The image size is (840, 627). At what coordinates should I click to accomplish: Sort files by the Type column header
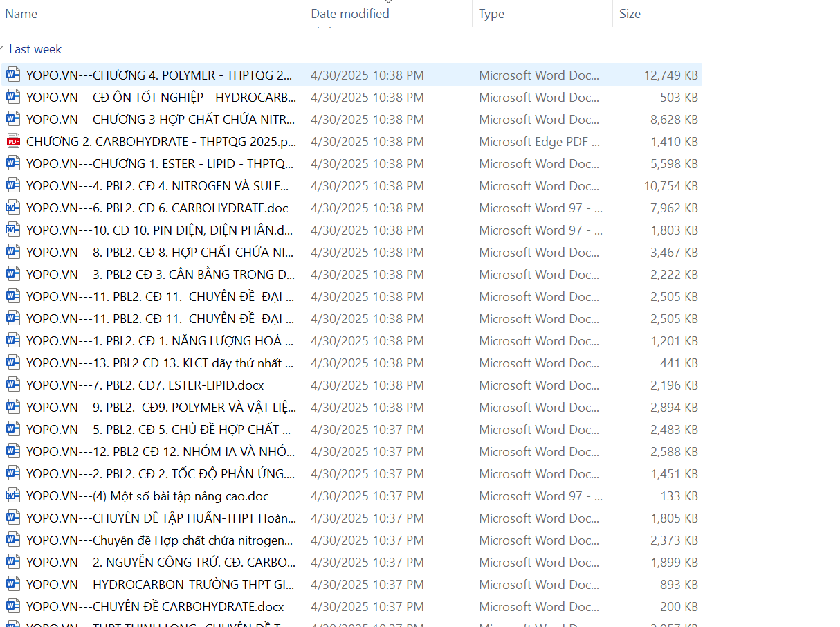491,14
